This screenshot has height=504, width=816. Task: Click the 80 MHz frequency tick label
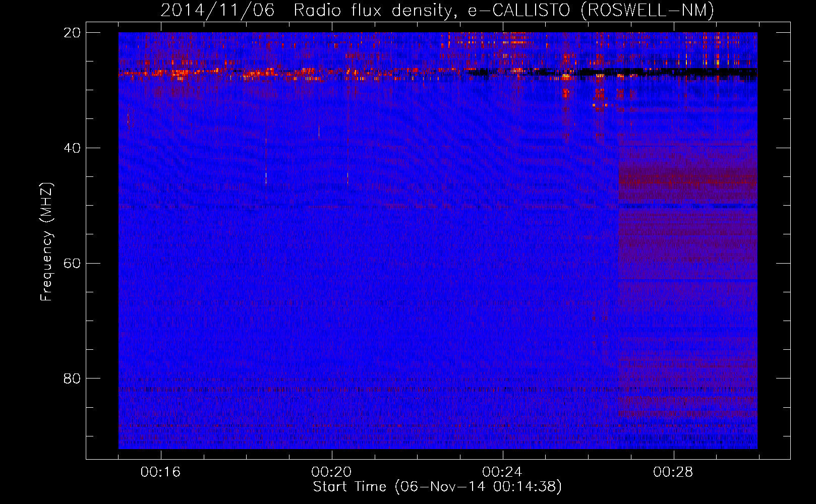pyautogui.click(x=72, y=378)
